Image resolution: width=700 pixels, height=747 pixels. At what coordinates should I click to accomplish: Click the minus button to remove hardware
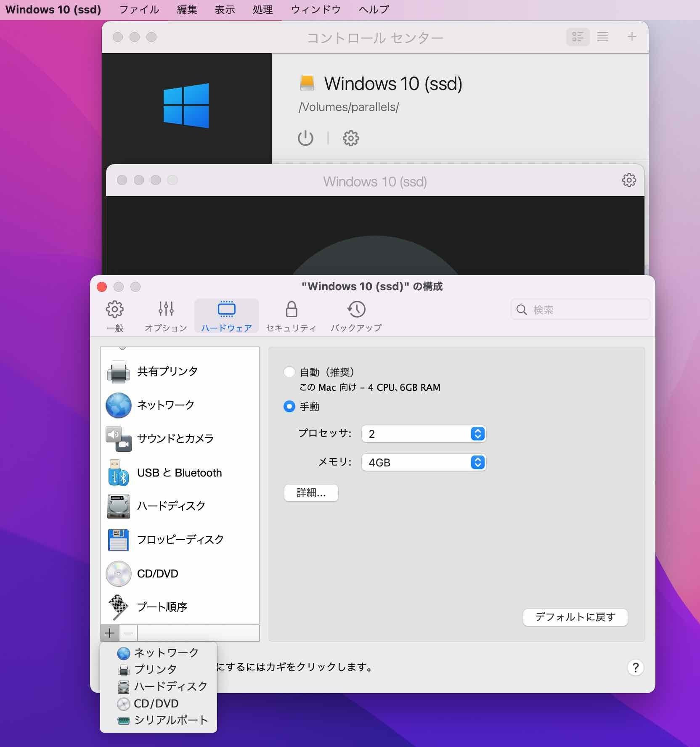pos(129,633)
